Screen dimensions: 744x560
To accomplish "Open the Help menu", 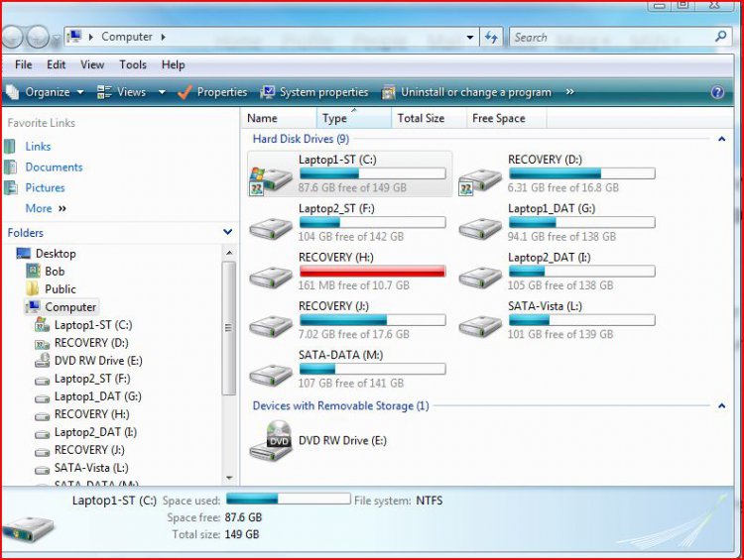I will click(174, 64).
